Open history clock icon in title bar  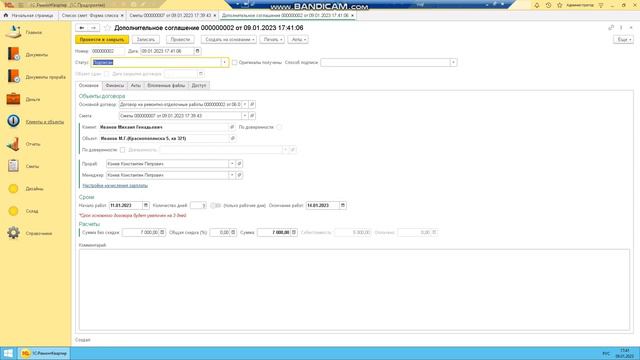pyautogui.click(x=548, y=5)
